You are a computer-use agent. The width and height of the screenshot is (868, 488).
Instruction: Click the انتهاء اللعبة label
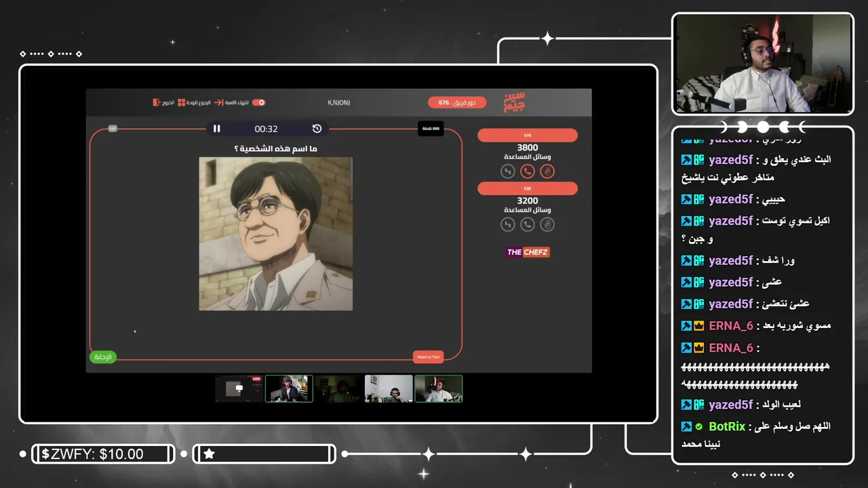click(x=237, y=102)
